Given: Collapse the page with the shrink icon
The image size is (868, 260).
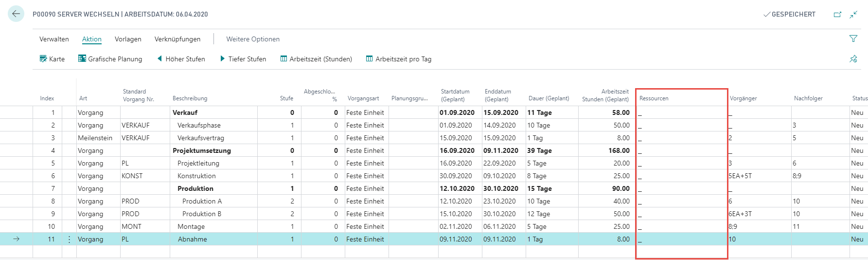Looking at the screenshot, I should (853, 15).
